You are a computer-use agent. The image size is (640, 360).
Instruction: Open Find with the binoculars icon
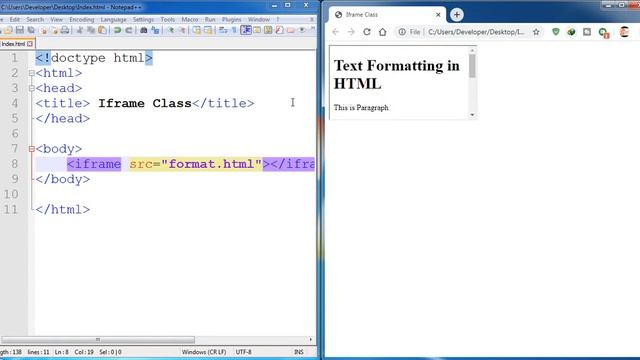(144, 30)
